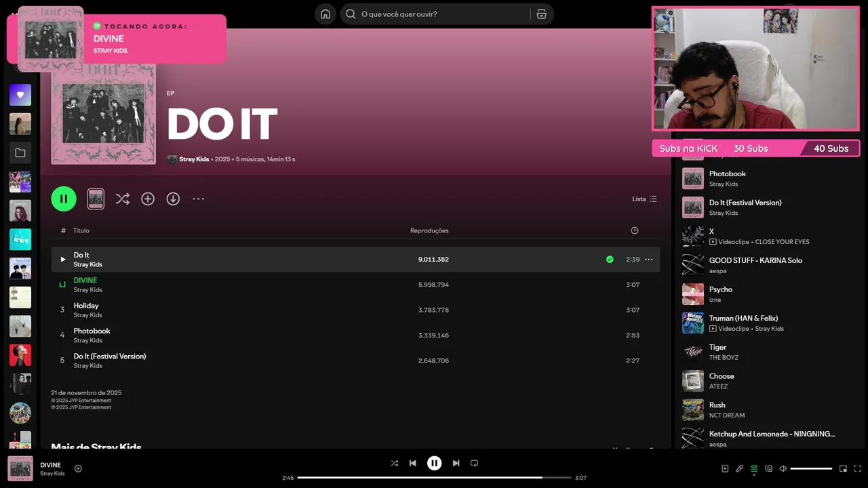Enable shuffle for the DO IT EP
This screenshot has width=868, height=488.
(122, 199)
